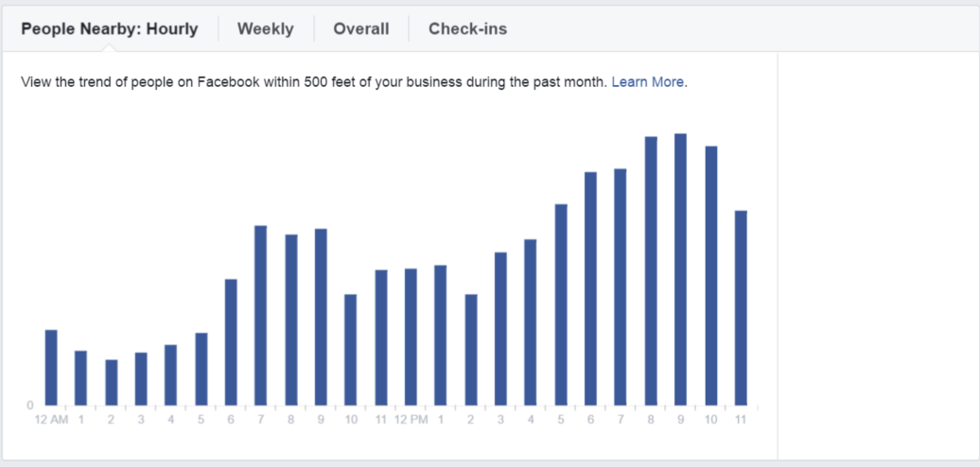980x467 pixels.
Task: Click the 12 PM axis label
Action: (x=411, y=419)
